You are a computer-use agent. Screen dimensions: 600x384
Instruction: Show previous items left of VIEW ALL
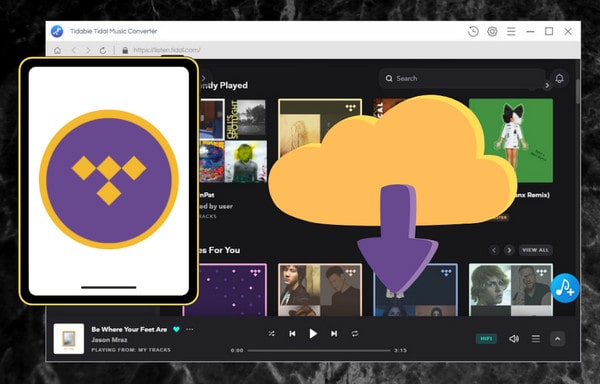click(x=494, y=250)
